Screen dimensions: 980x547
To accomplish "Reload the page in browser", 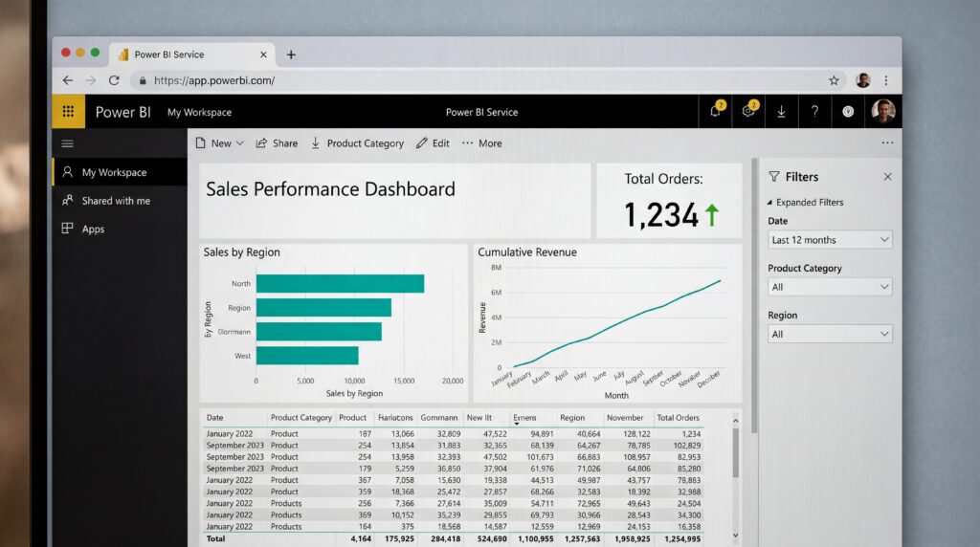I will click(x=114, y=80).
